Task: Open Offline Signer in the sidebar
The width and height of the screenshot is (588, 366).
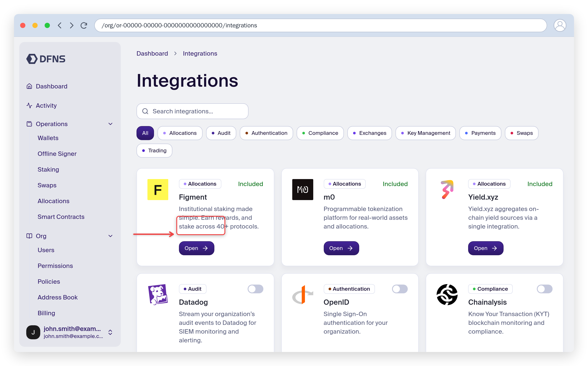Action: coord(57,154)
